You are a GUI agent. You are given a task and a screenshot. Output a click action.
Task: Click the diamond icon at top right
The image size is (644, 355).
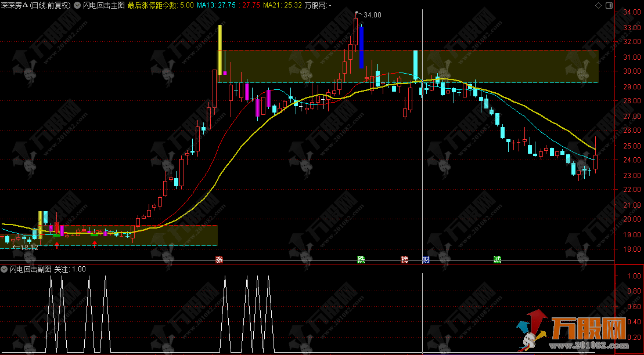coord(598,5)
